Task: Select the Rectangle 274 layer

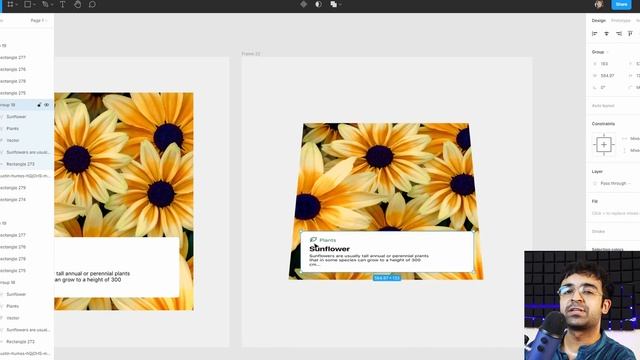Action: 13,200
